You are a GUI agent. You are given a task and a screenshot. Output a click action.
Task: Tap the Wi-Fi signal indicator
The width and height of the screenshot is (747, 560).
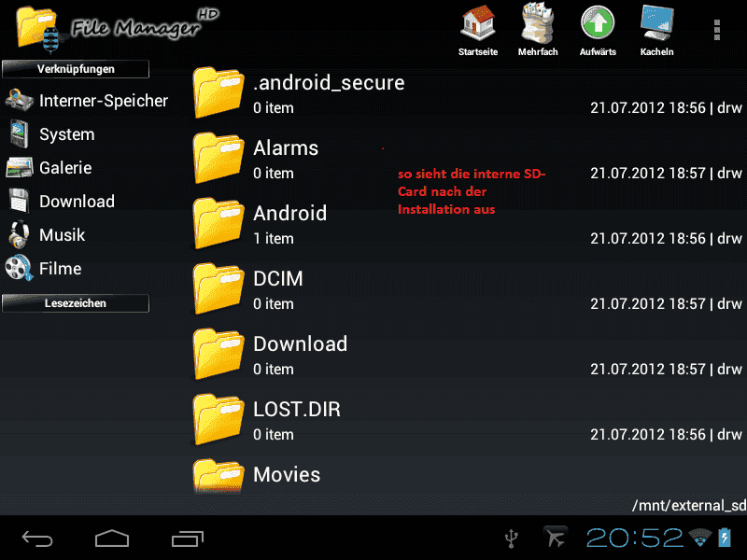700,539
